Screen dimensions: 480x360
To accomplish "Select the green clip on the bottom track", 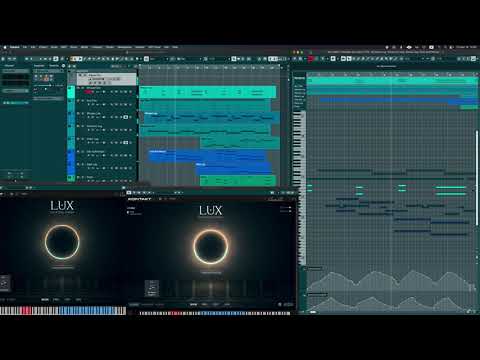I will [238, 181].
